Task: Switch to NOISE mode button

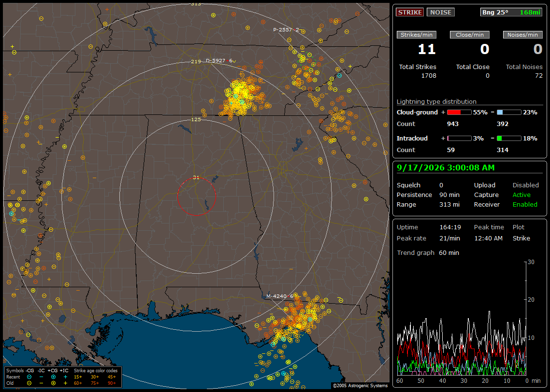Action: click(x=441, y=12)
